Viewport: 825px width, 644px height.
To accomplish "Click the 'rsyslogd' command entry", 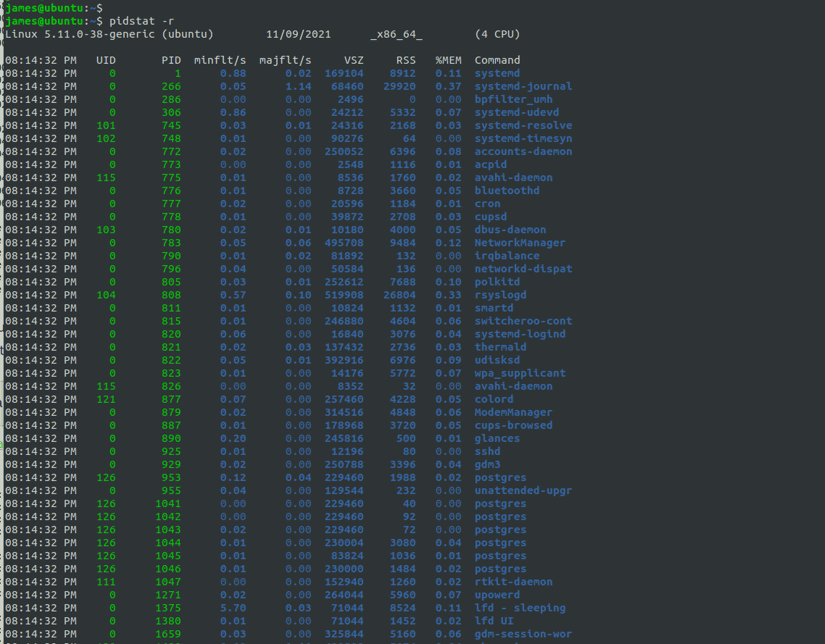I will [500, 295].
